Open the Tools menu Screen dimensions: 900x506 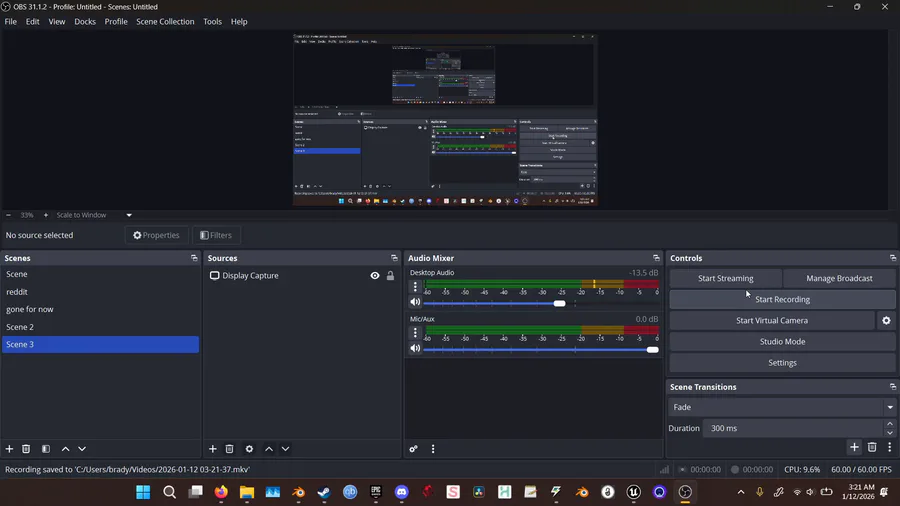[x=212, y=21]
